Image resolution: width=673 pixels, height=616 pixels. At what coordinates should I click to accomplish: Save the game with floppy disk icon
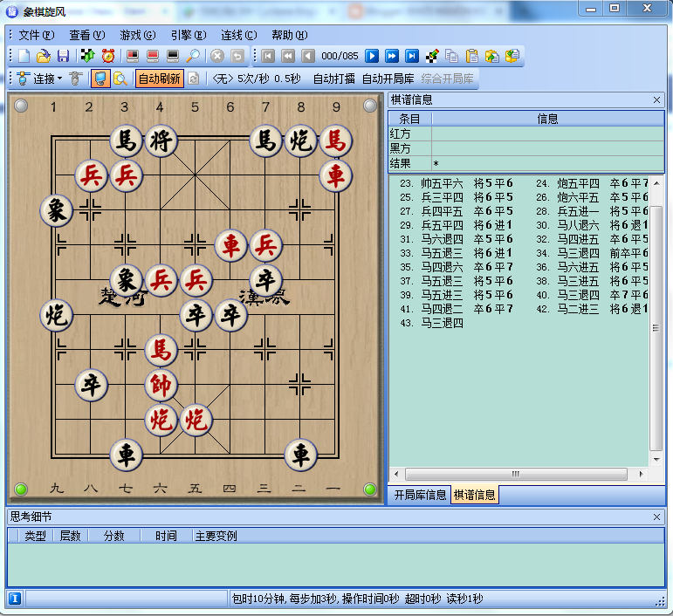(x=63, y=56)
